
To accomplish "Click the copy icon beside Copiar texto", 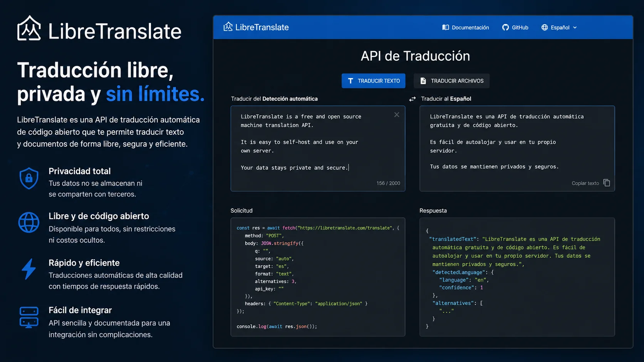I will (607, 183).
